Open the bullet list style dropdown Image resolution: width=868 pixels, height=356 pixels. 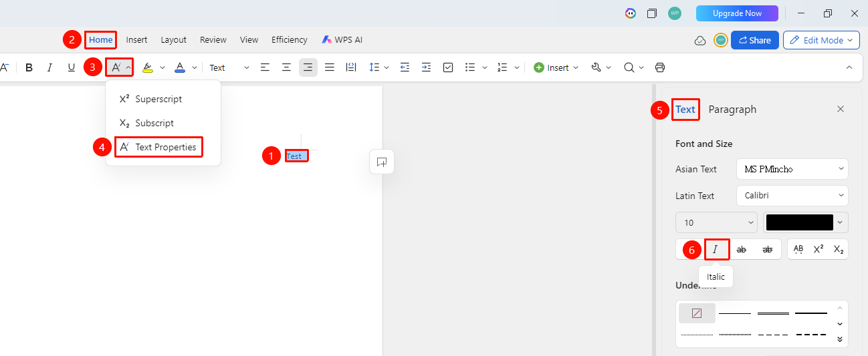point(485,67)
